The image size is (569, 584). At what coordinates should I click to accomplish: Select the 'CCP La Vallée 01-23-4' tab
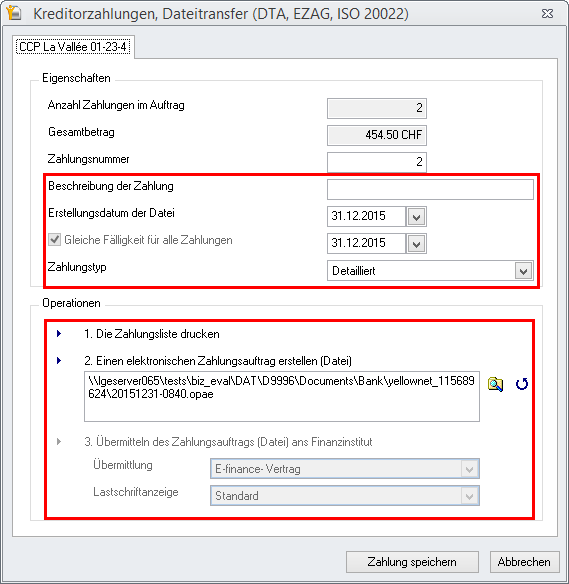pyautogui.click(x=73, y=47)
